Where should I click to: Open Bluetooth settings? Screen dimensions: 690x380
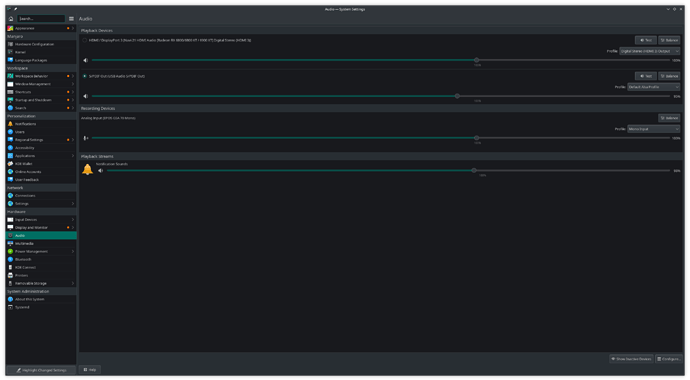[x=41, y=259]
